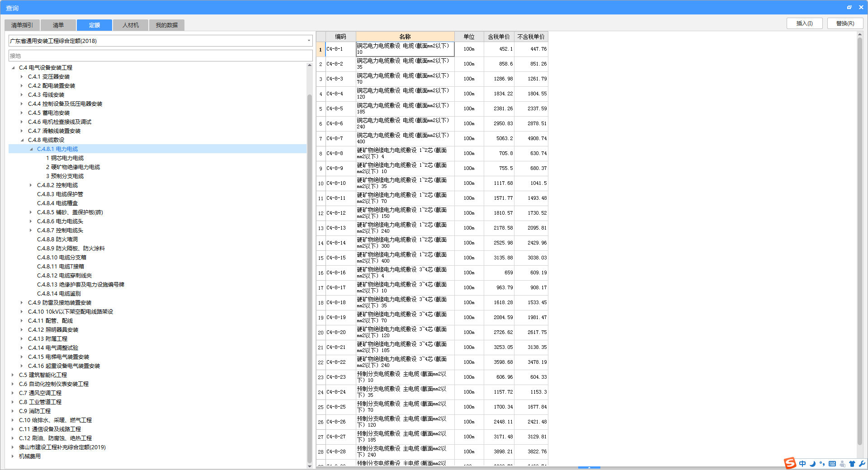
Task: Expand the C.5 建筑智能化工程 node
Action: pos(13,375)
